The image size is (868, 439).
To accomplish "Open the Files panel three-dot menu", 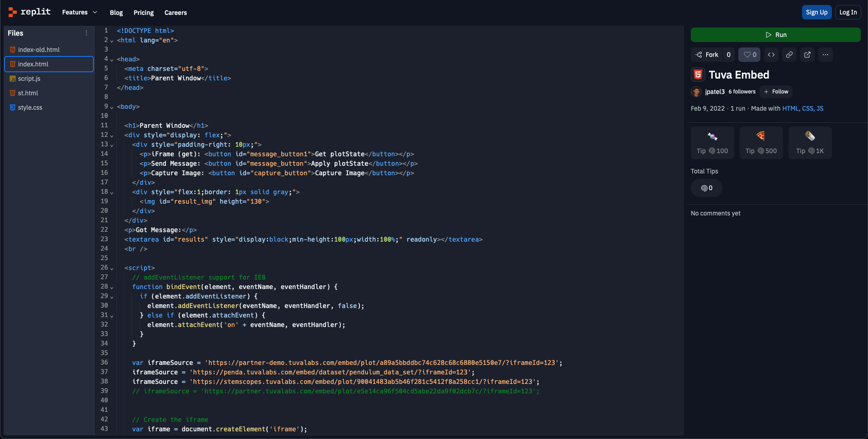I will coord(86,33).
